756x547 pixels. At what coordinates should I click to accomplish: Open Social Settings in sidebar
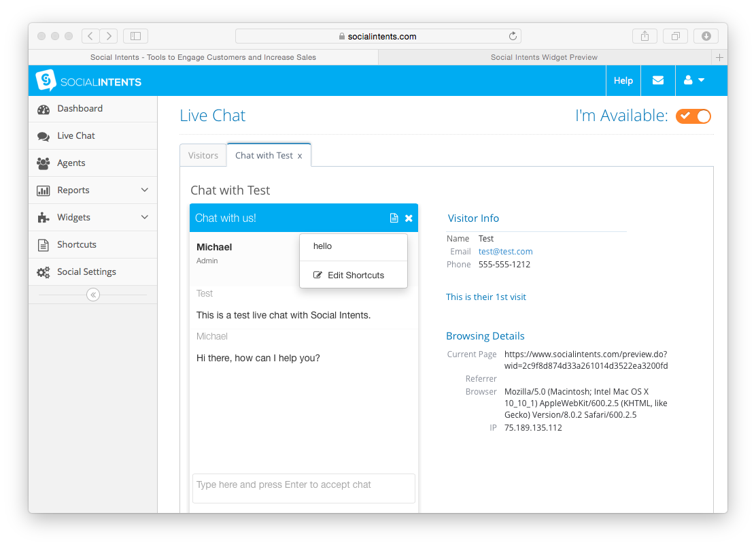[92, 271]
